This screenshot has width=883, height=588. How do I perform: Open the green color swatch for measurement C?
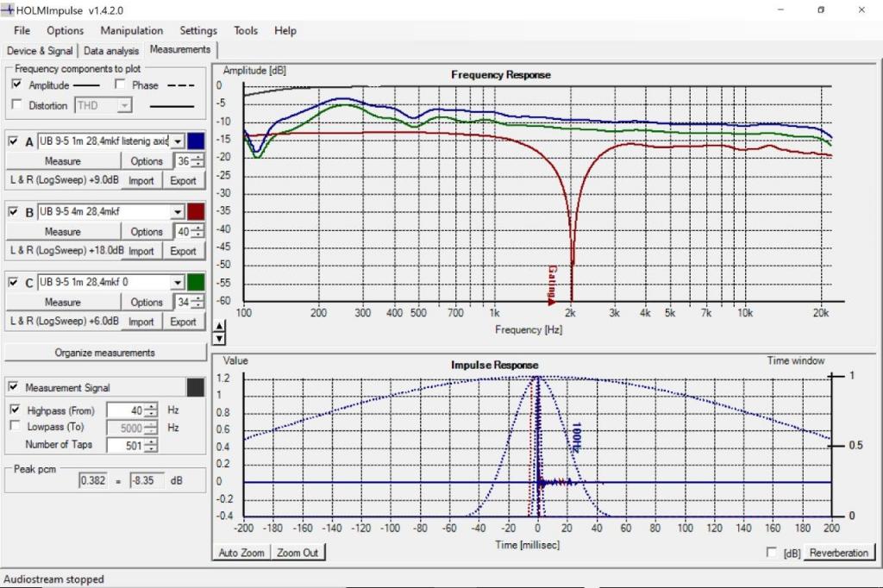click(196, 282)
